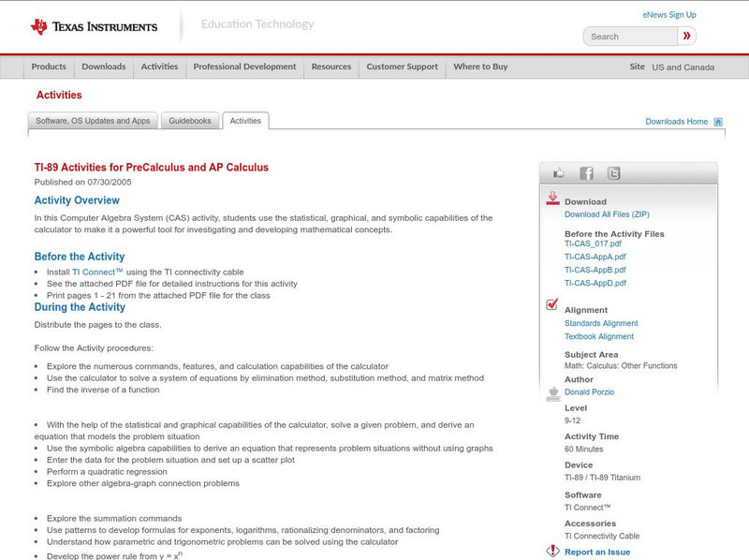Click Download All Files (ZIP)

pyautogui.click(x=607, y=214)
